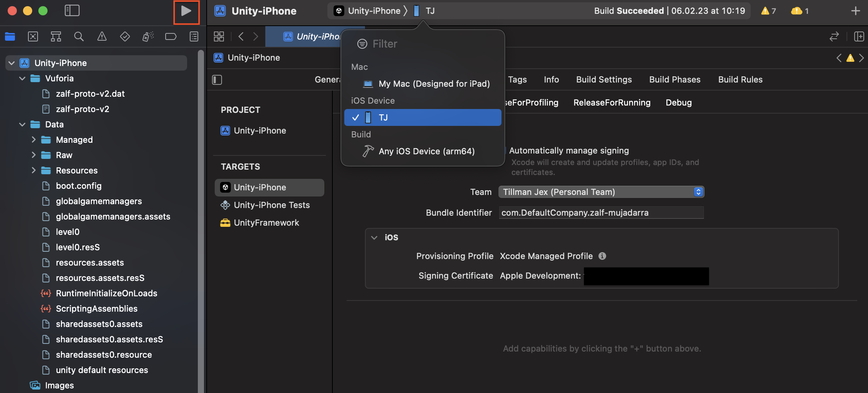The height and width of the screenshot is (393, 868).
Task: Click the jump bar issue warning icon
Action: click(x=850, y=58)
